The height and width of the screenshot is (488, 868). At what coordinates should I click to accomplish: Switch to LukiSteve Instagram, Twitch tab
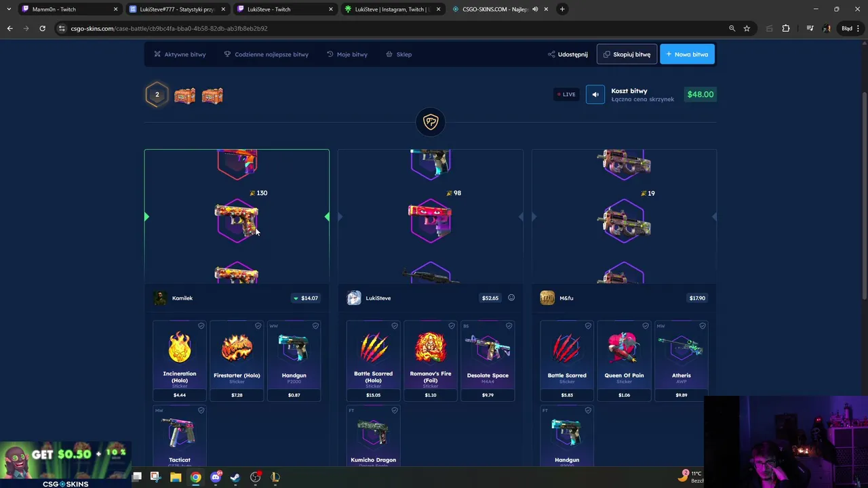pos(393,9)
